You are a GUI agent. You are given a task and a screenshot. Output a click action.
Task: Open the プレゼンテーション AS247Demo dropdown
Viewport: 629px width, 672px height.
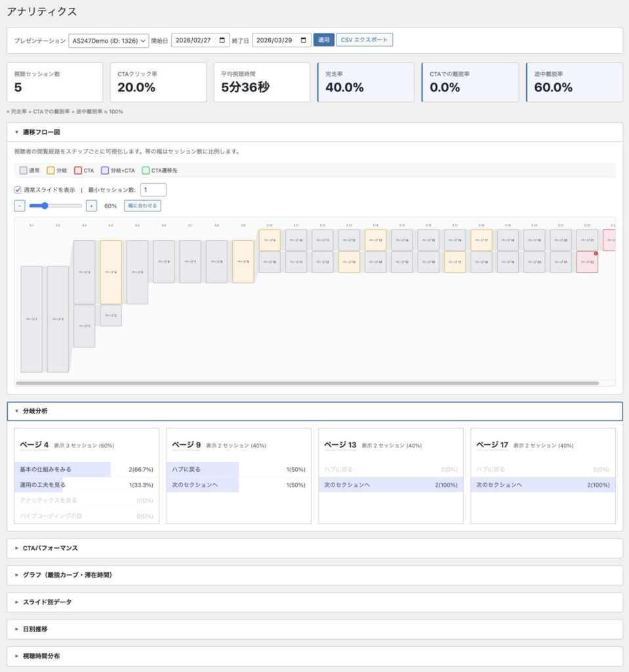point(108,41)
